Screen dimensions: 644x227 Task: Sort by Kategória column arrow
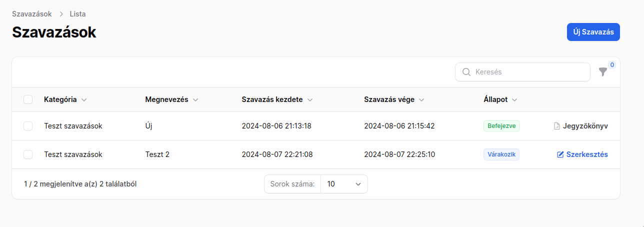pos(84,100)
